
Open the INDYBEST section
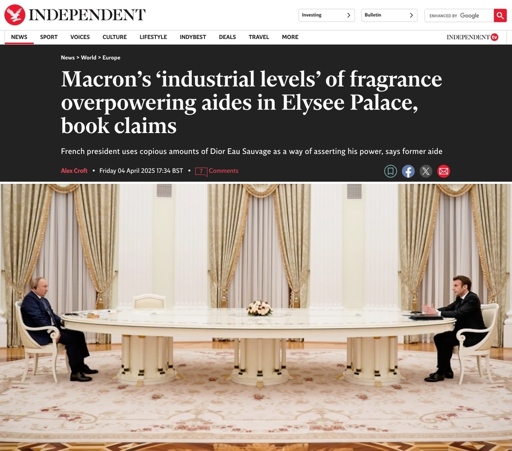point(193,37)
